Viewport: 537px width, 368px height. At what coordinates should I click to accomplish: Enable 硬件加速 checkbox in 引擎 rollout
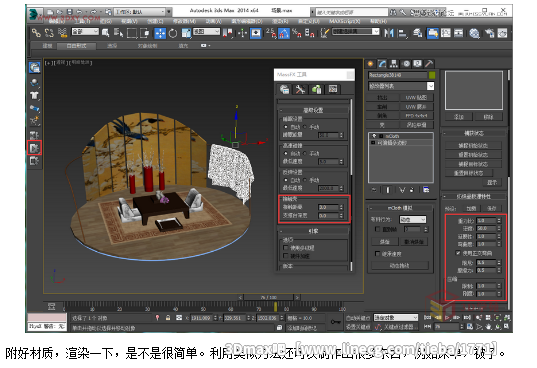(x=286, y=256)
